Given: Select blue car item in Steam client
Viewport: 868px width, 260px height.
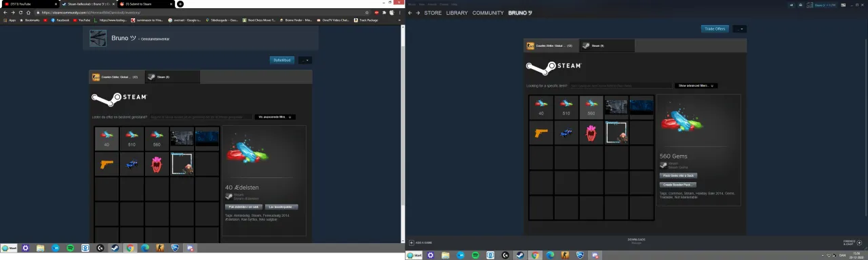Looking at the screenshot, I should click(566, 133).
